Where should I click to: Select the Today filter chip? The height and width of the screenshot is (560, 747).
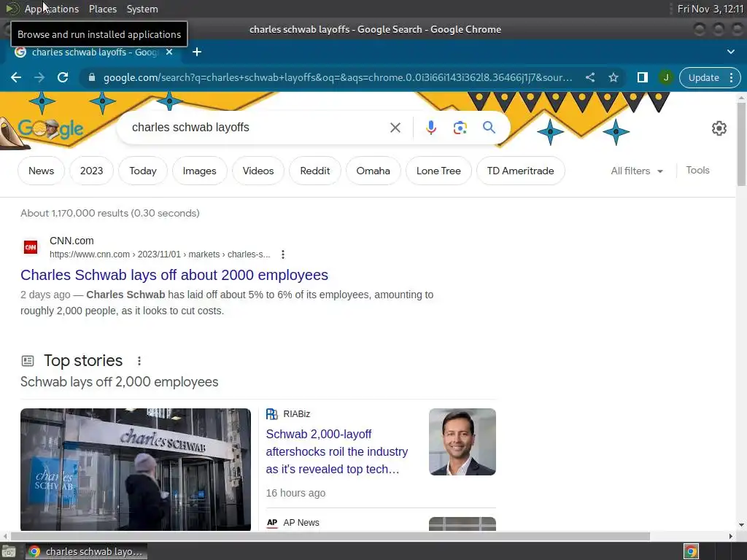[143, 171]
